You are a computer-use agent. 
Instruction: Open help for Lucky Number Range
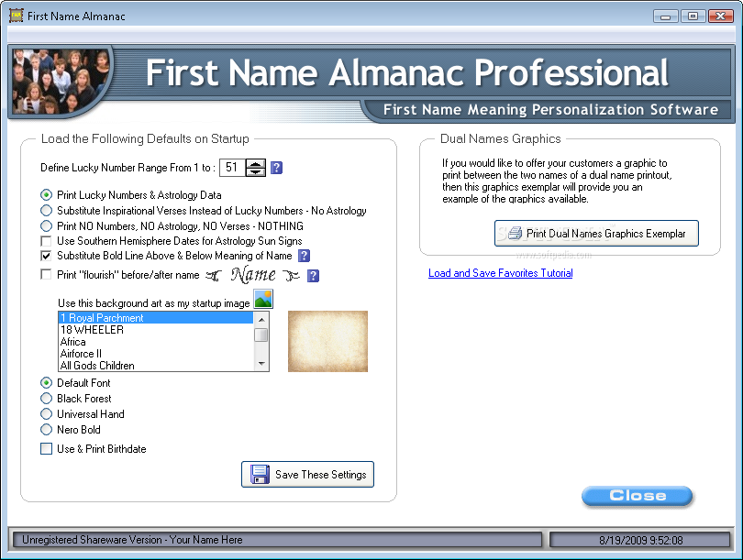[x=277, y=168]
